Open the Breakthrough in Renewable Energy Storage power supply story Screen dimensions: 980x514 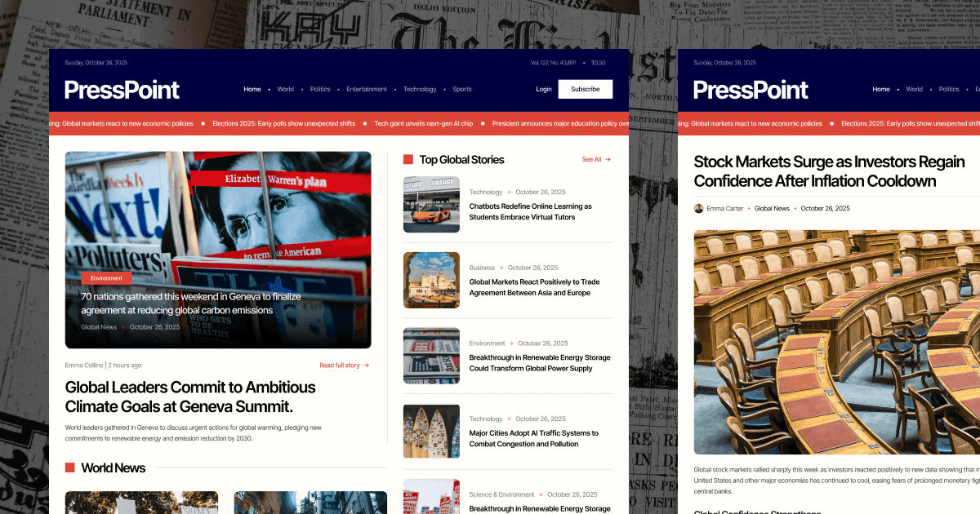point(540,363)
